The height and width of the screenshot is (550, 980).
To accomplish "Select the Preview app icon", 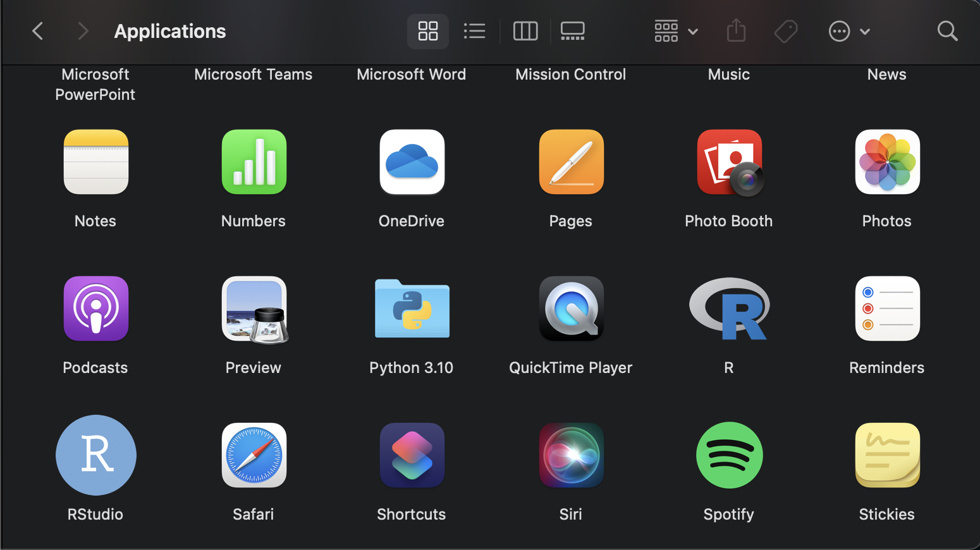I will coord(255,310).
